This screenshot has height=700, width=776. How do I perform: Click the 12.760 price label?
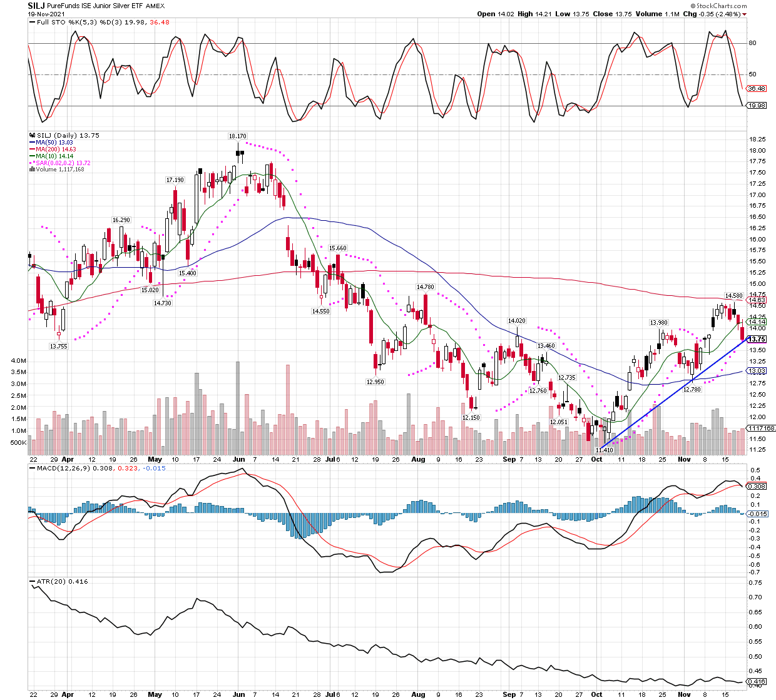coord(538,391)
